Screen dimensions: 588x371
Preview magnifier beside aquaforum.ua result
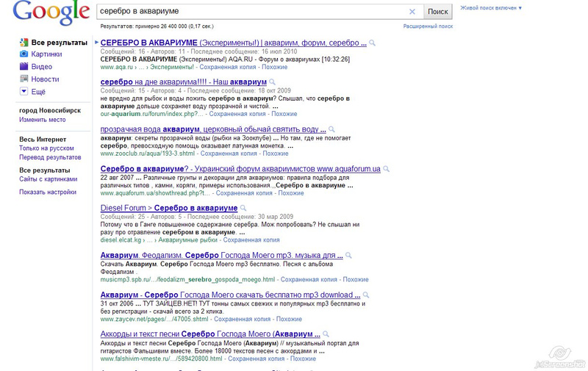(386, 169)
